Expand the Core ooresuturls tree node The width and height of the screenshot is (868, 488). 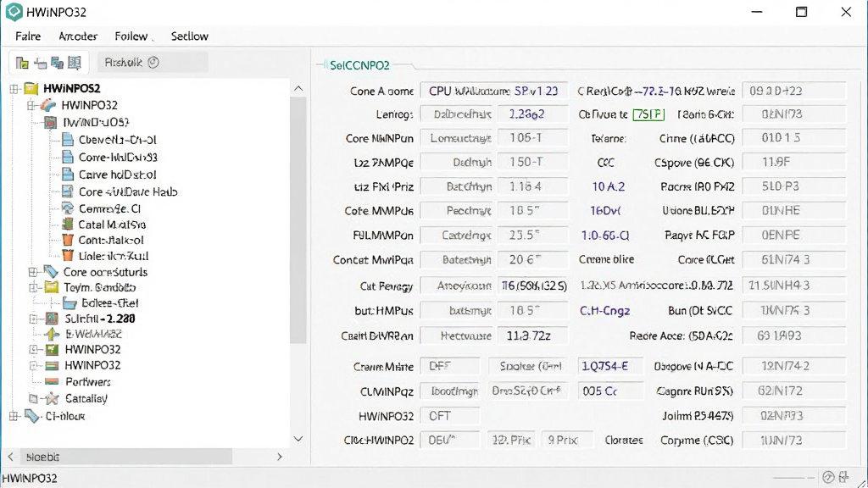[33, 272]
